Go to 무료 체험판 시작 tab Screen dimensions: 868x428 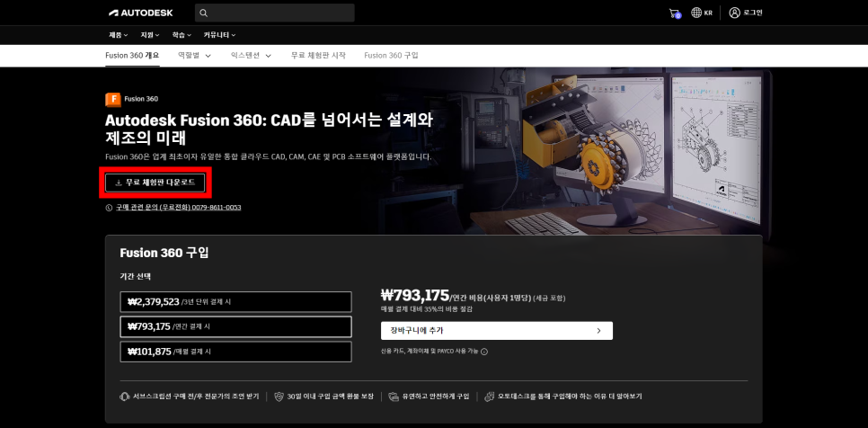318,56
